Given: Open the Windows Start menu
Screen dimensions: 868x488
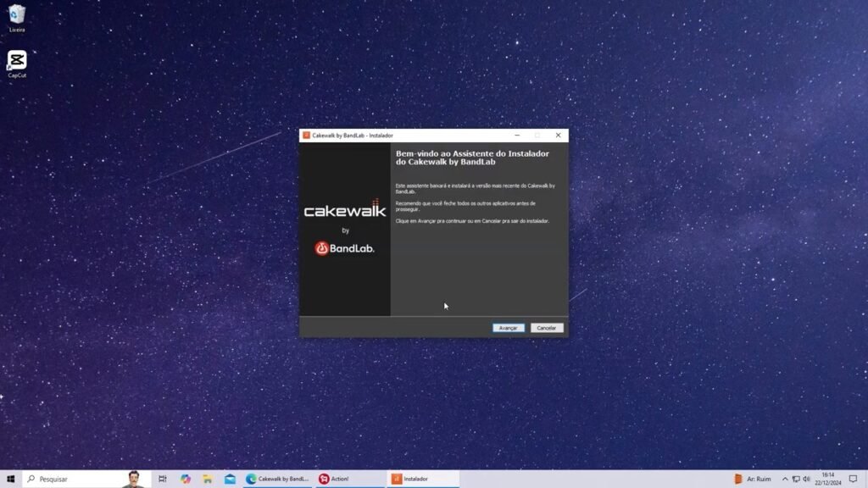Looking at the screenshot, I should click(x=10, y=480).
